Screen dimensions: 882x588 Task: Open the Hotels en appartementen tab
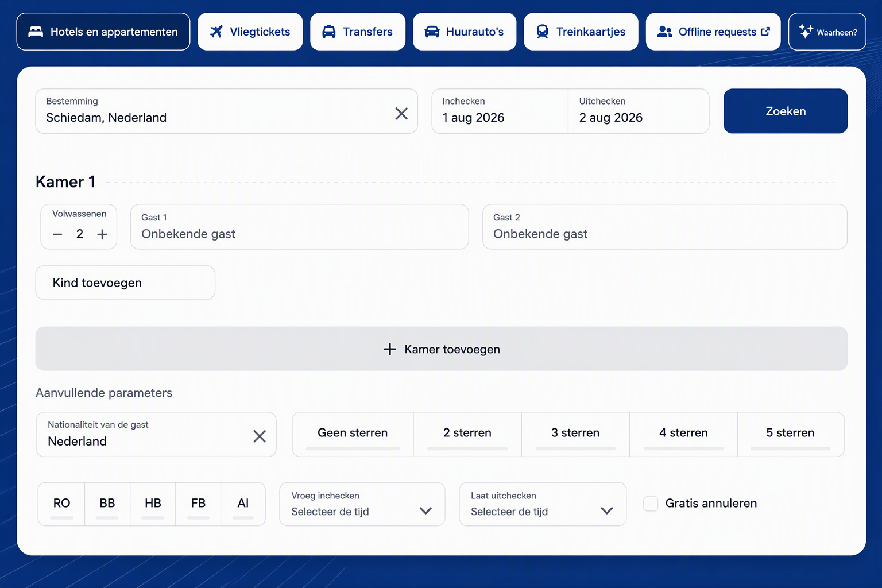103,32
